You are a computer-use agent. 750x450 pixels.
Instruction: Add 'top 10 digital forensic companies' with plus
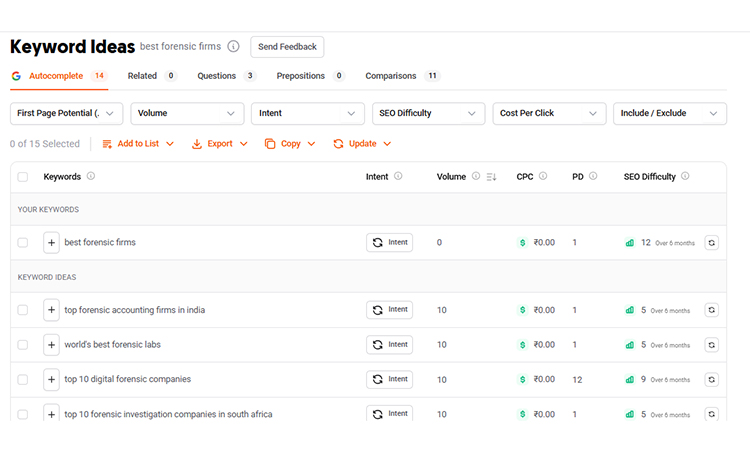(51, 379)
